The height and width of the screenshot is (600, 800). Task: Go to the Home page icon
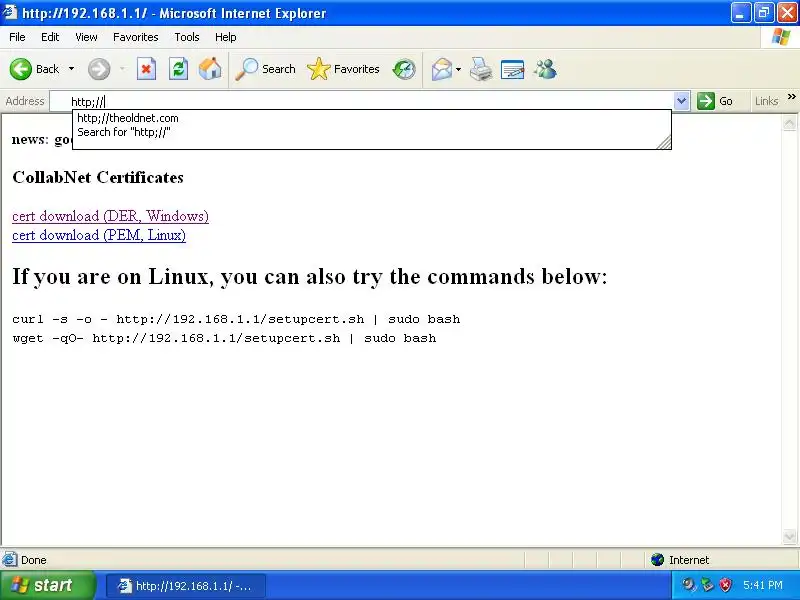[210, 69]
